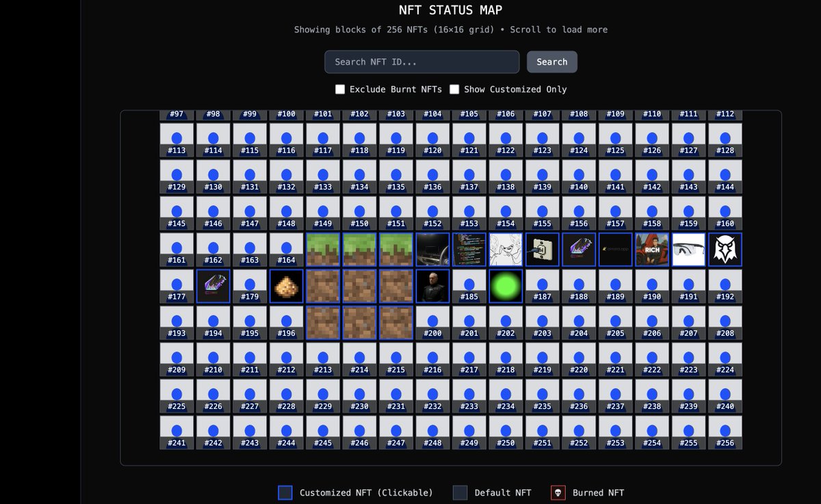The image size is (821, 504).
Task: Open default NFT #113
Action: coord(177,140)
